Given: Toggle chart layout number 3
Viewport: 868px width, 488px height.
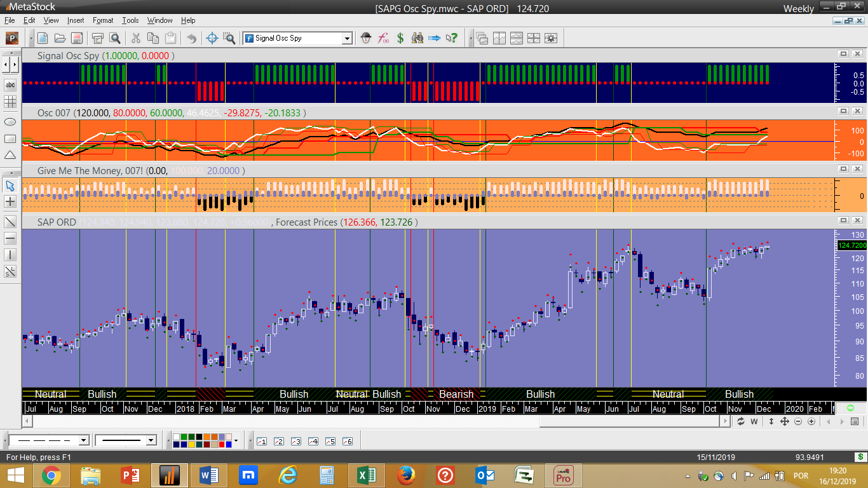Looking at the screenshot, I should coord(295,441).
